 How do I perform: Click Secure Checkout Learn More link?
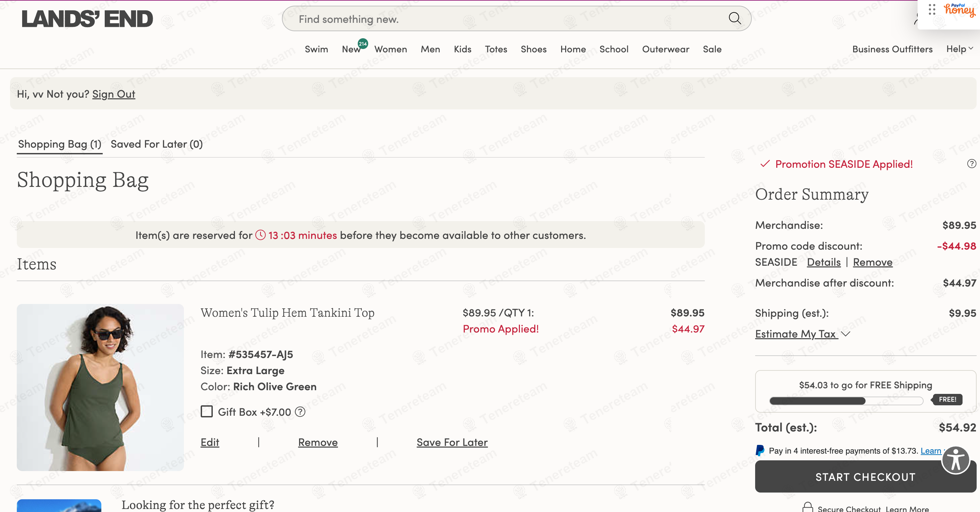coord(907,509)
